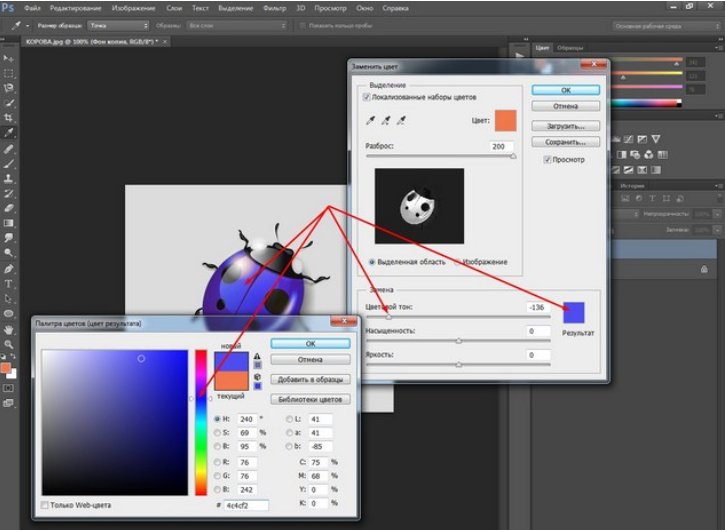Select the Rectangular Marquee tool
Screen dimensions: 725x530
coord(8,74)
